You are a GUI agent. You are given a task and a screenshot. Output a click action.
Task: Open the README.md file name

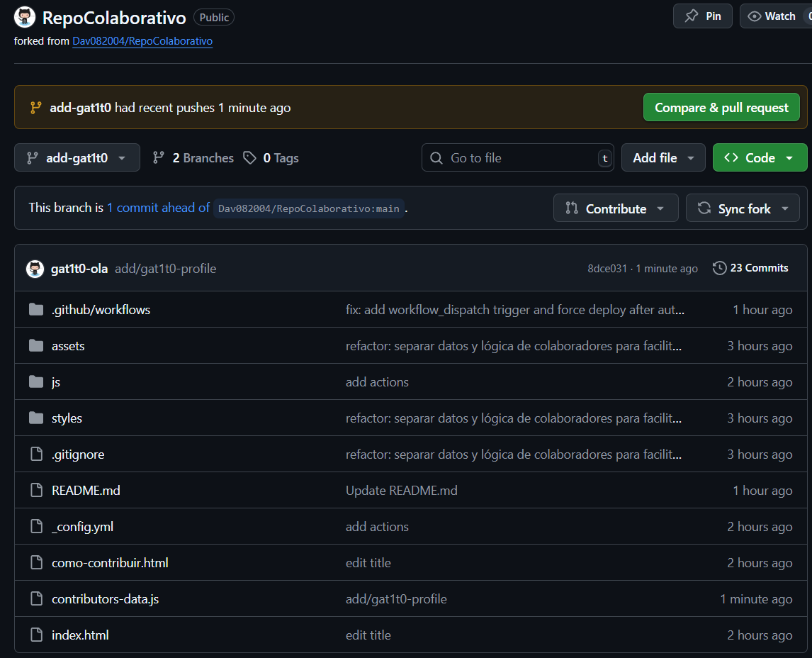[86, 490]
